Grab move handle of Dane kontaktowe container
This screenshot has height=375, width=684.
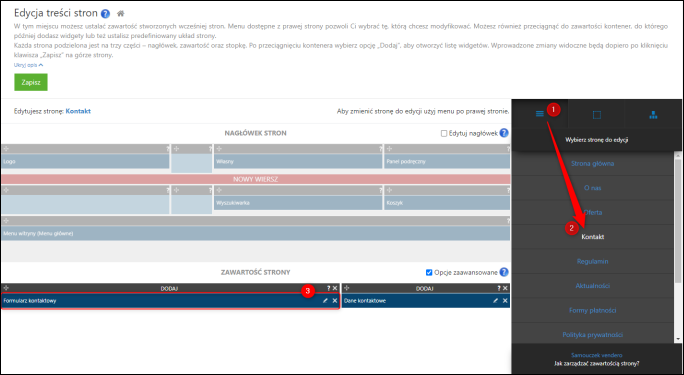[347, 288]
